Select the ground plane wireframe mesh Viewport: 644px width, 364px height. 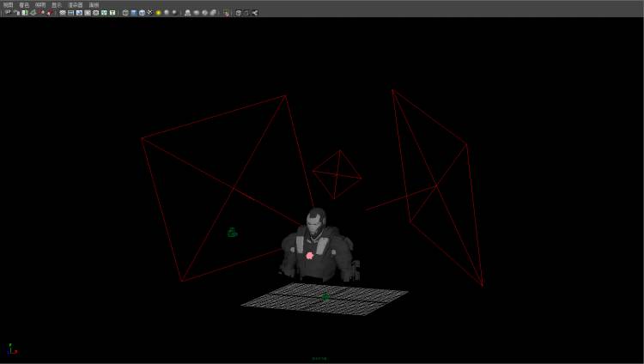(325, 299)
